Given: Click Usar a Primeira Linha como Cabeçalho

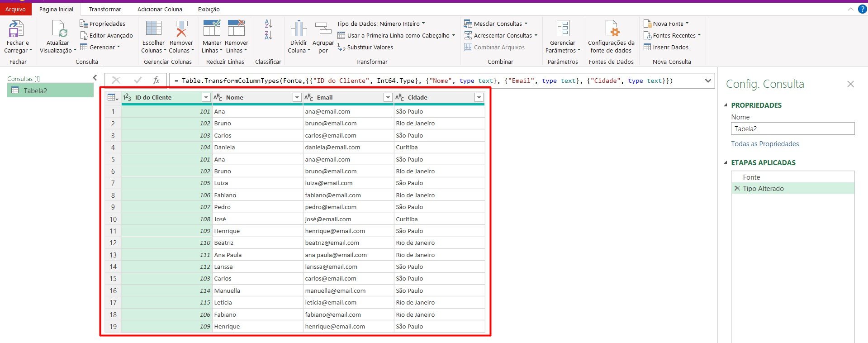Looking at the screenshot, I should click(x=396, y=35).
